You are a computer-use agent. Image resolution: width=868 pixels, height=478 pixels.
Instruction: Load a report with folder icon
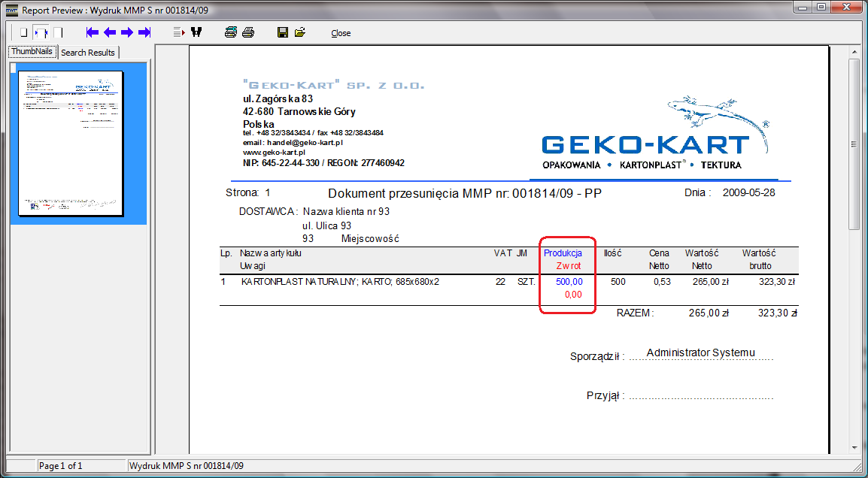[x=300, y=32]
